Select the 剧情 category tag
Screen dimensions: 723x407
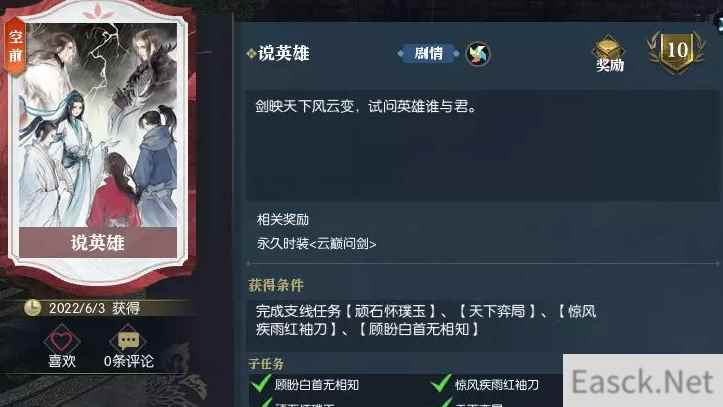click(429, 53)
